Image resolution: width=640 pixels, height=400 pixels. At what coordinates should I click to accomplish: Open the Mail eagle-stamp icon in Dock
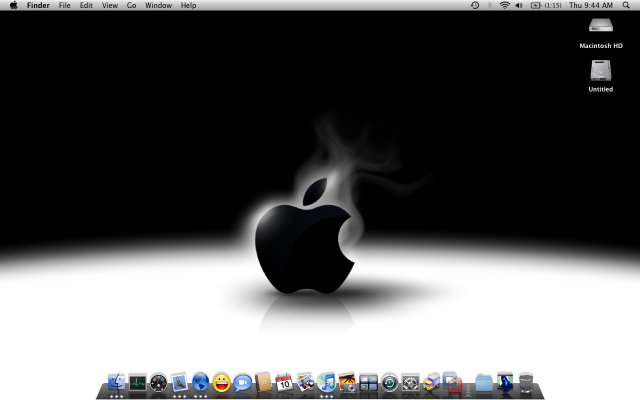(180, 383)
